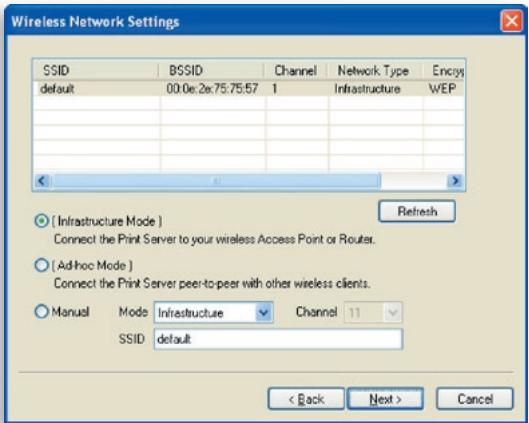Click the network list left scroll arrow
The height and width of the screenshot is (423, 529).
click(42, 181)
